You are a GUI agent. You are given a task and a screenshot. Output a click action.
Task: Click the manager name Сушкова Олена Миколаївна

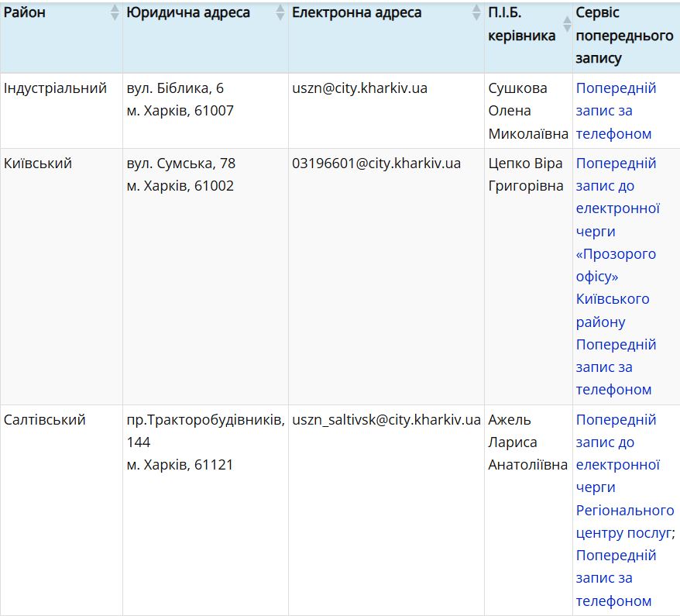pos(527,111)
